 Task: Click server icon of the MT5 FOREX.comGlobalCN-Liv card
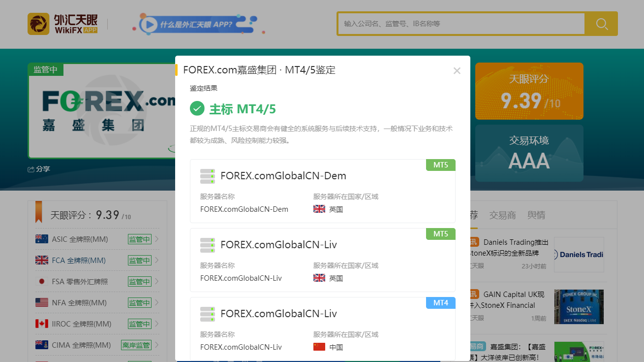(208, 245)
